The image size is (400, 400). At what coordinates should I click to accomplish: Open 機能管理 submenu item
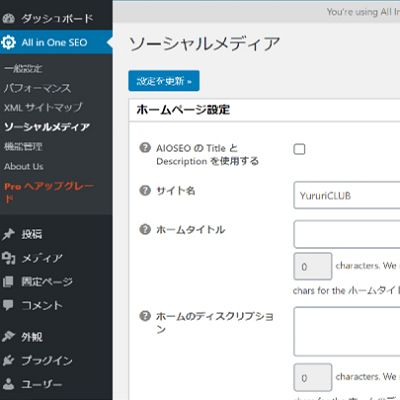tap(23, 147)
